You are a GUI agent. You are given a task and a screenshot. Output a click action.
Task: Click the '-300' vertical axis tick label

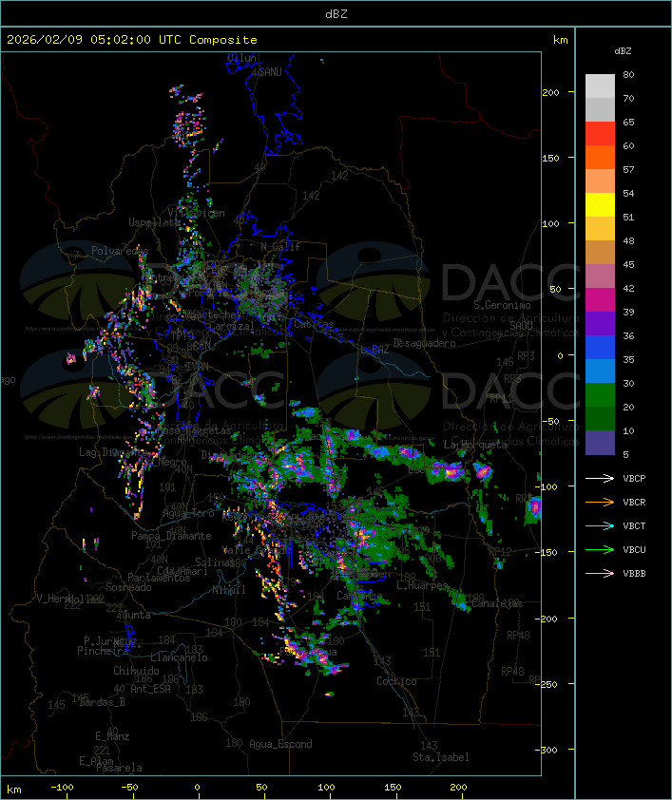547,750
